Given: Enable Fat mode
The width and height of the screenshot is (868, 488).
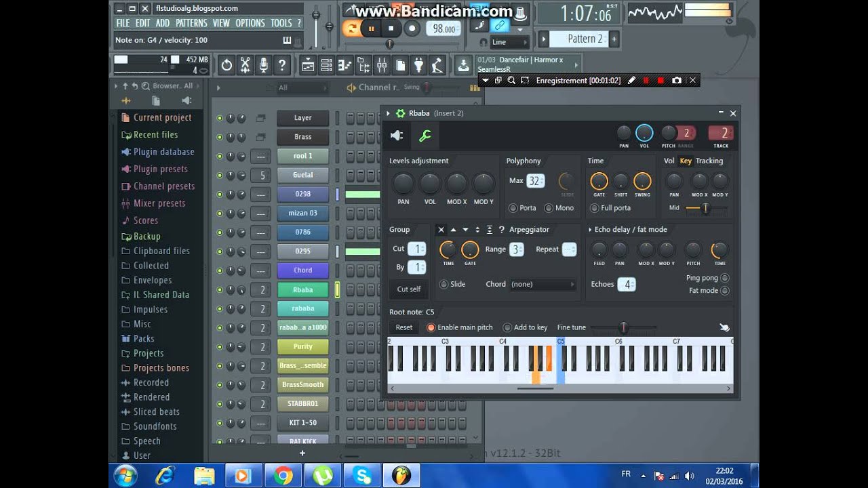Looking at the screenshot, I should 724,291.
